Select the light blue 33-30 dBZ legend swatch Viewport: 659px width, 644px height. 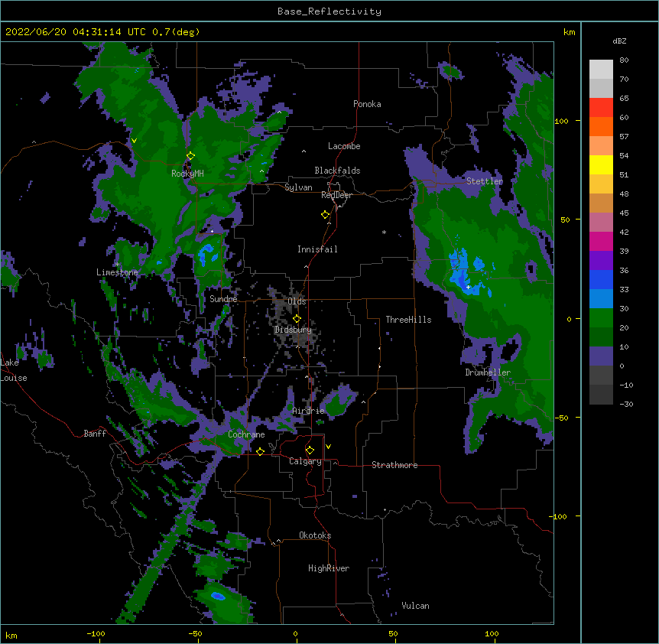601,298
